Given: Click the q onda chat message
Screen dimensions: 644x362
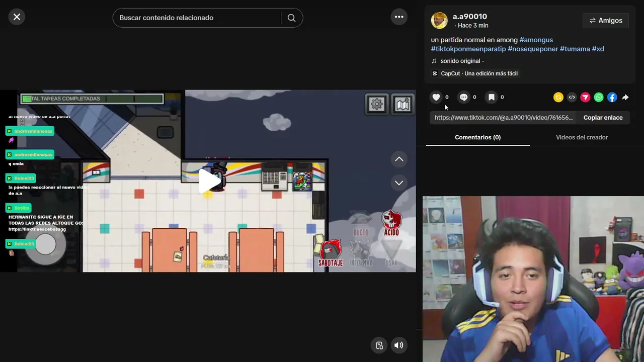Looking at the screenshot, I should point(16,164).
